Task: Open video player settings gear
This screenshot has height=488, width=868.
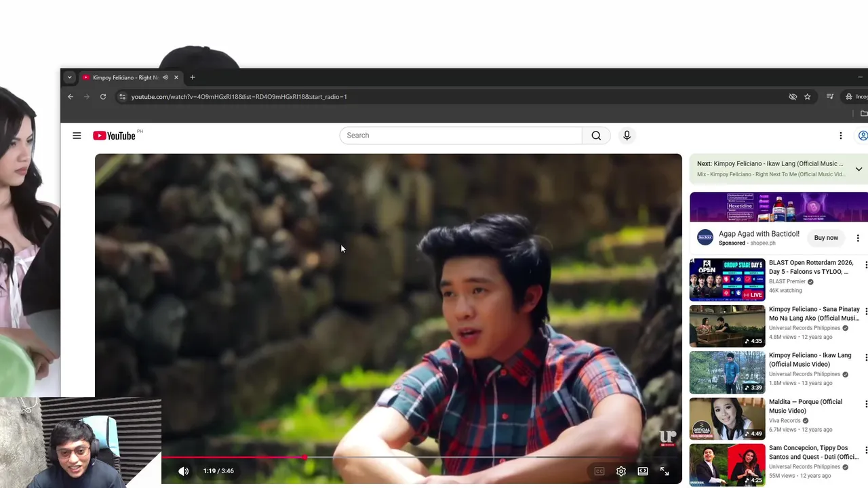Action: coord(620,471)
